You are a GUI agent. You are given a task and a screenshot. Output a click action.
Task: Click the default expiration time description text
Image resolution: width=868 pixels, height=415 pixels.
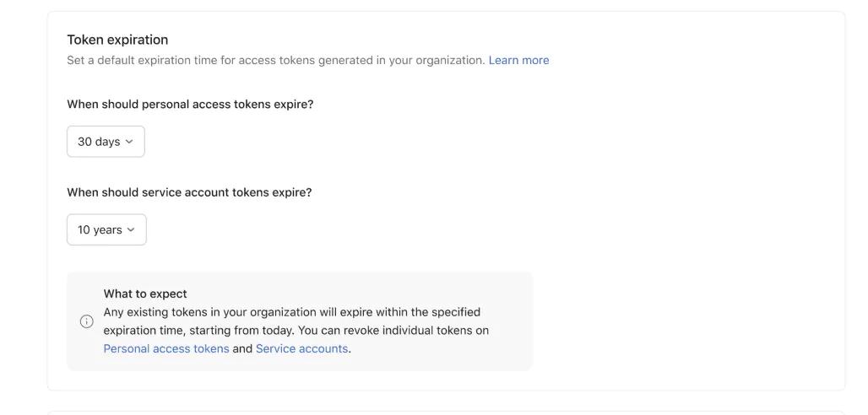click(x=275, y=60)
